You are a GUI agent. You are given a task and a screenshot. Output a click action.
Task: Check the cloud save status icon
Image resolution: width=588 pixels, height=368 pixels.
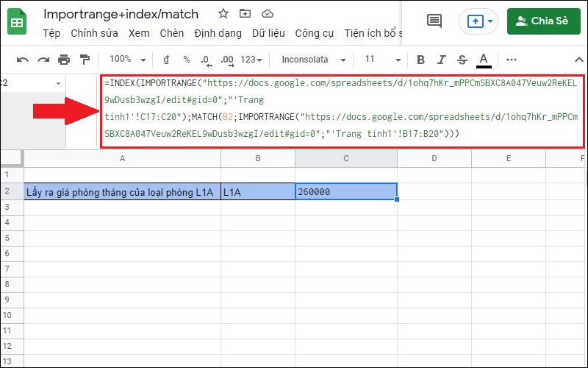point(267,14)
